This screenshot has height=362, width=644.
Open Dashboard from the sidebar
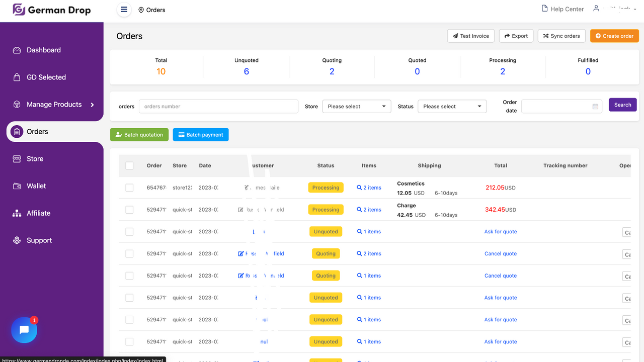point(44,50)
